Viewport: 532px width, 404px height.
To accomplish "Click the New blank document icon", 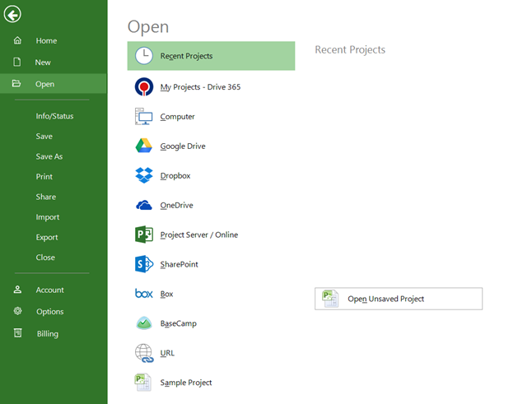I will click(17, 62).
